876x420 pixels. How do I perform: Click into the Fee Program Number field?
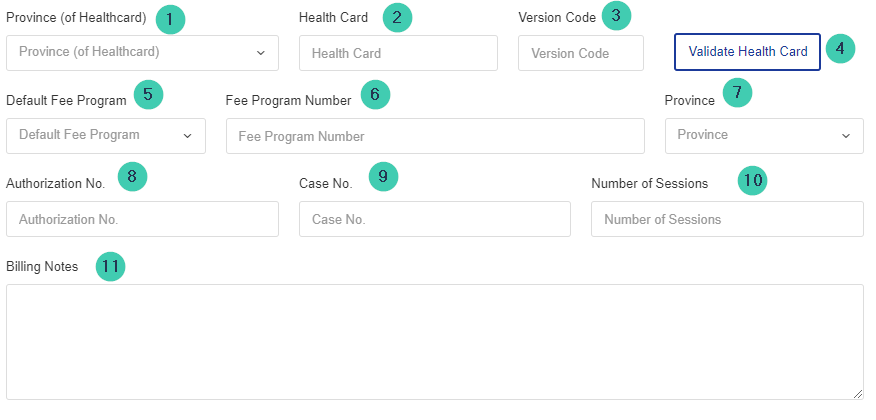pyautogui.click(x=435, y=136)
